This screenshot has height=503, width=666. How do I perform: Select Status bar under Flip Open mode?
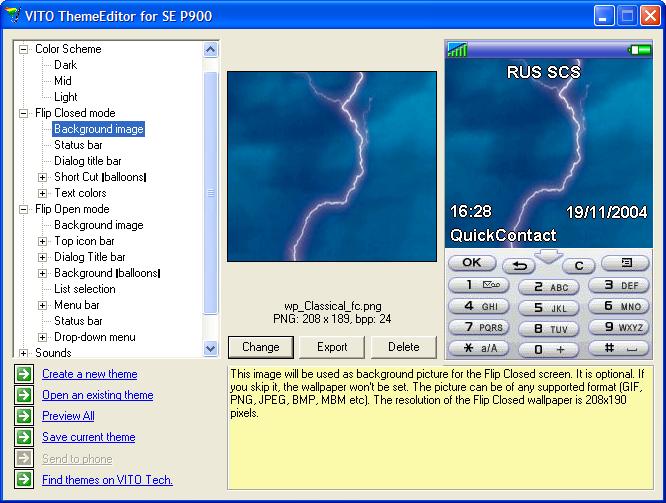coord(78,321)
